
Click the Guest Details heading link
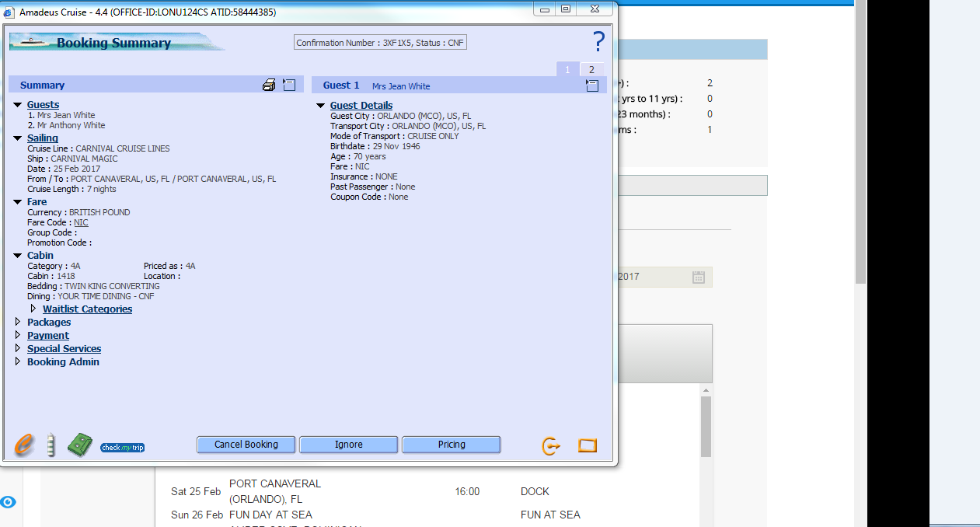tap(361, 106)
